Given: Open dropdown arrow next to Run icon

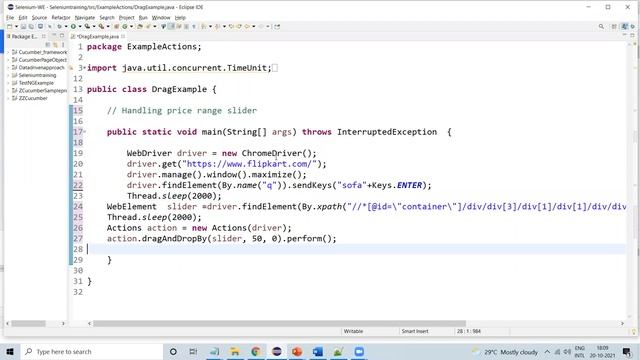Looking at the screenshot, I should coord(80,27).
